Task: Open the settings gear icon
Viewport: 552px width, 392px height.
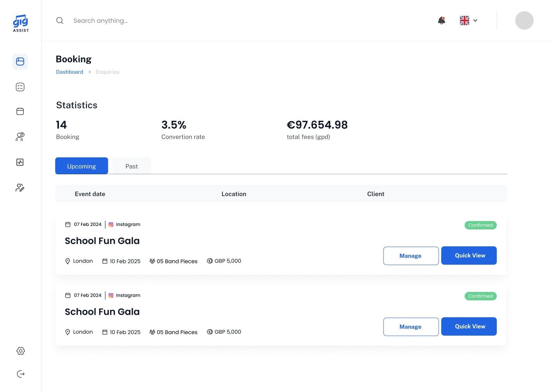Action: coord(21,351)
